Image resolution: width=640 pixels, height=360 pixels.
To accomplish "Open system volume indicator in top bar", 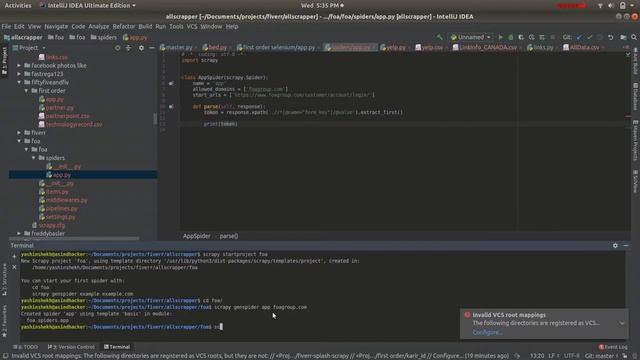I will click(x=611, y=5).
